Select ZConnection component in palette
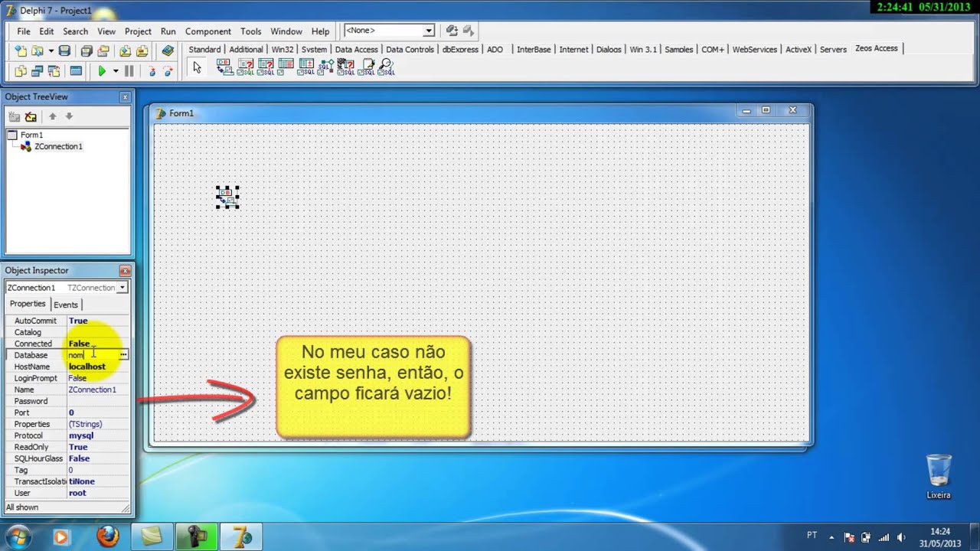This screenshot has height=551, width=980. point(224,67)
